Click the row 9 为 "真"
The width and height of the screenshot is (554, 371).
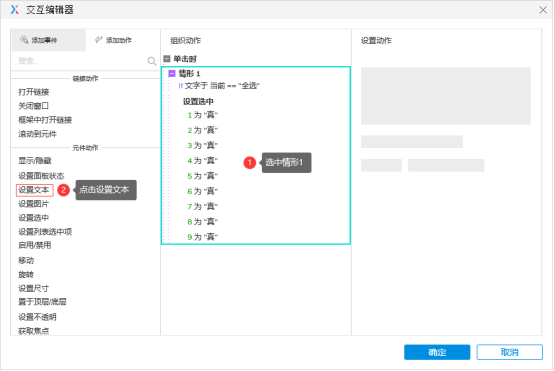click(202, 237)
